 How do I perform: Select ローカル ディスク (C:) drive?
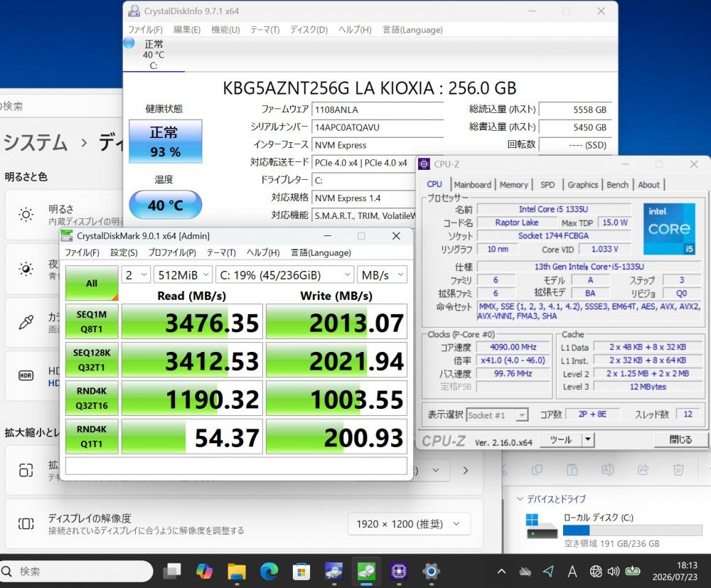[x=614, y=530]
